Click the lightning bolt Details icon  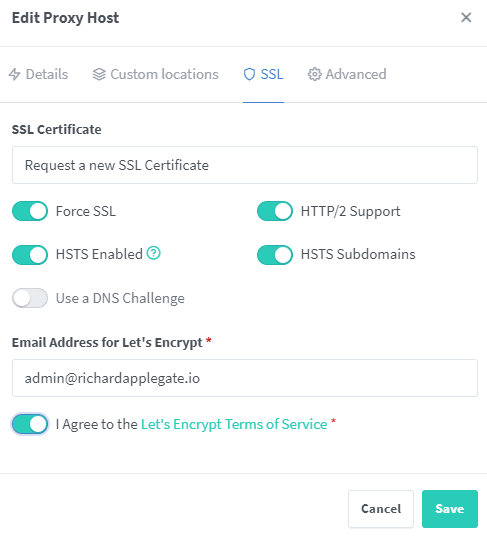point(14,74)
